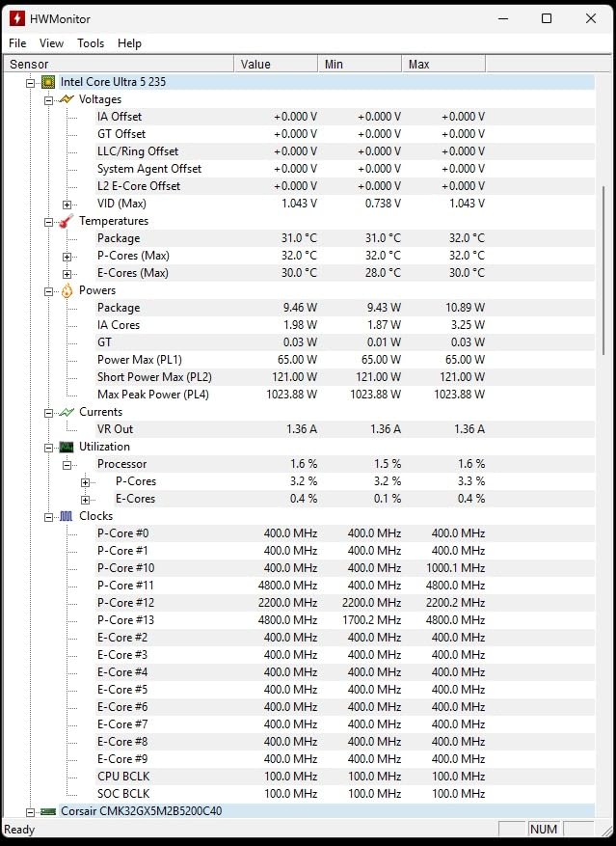
Task: Click the Value column header
Action: click(x=275, y=65)
